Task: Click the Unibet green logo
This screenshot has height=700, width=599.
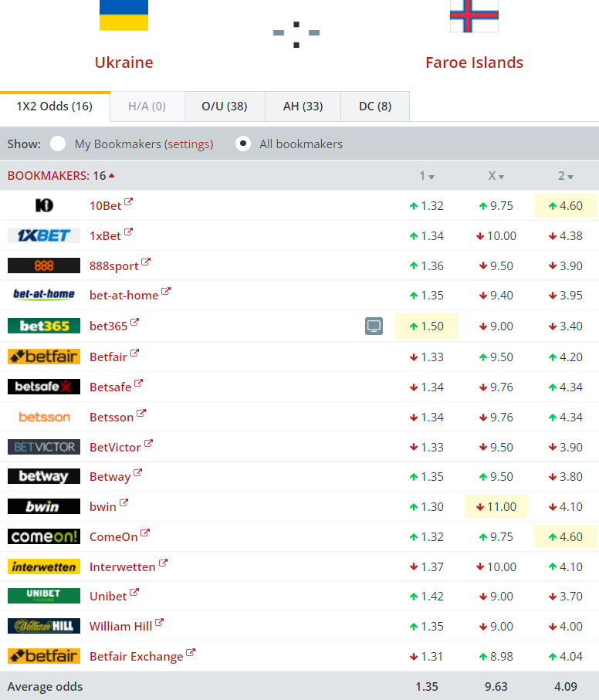Action: click(44, 596)
